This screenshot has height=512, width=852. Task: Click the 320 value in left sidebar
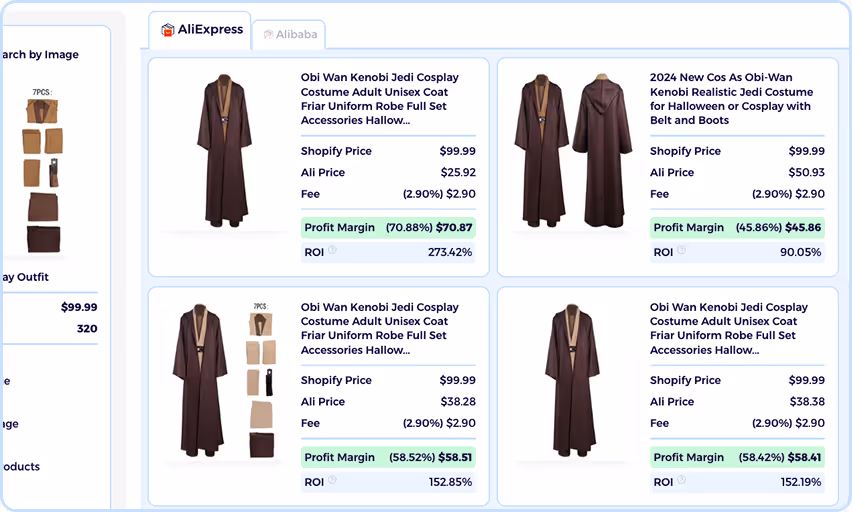coord(87,329)
